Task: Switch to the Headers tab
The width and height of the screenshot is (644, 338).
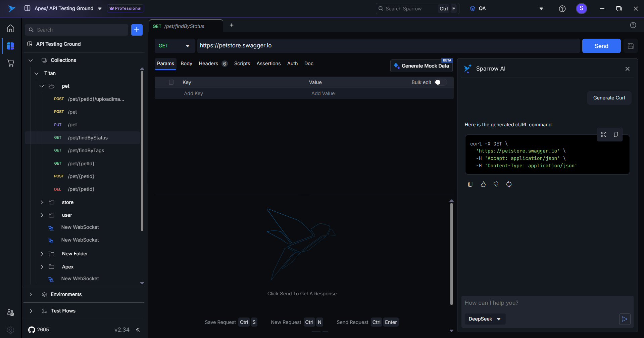Action: click(x=208, y=64)
